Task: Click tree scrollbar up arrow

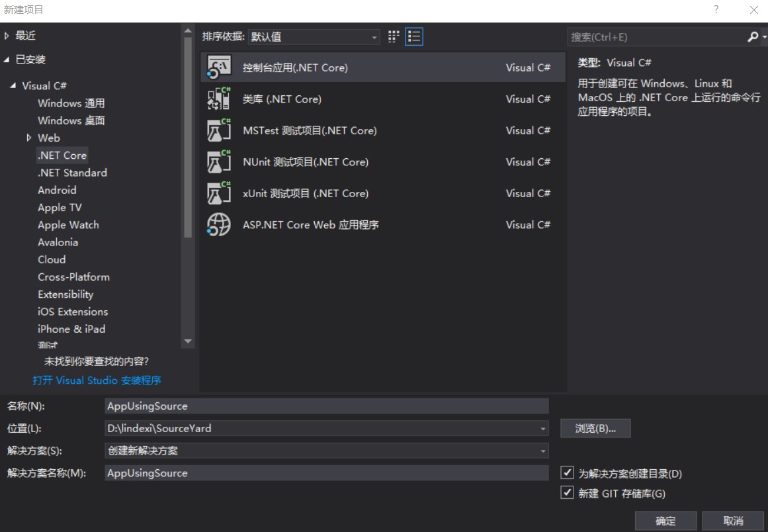Action: pos(188,30)
